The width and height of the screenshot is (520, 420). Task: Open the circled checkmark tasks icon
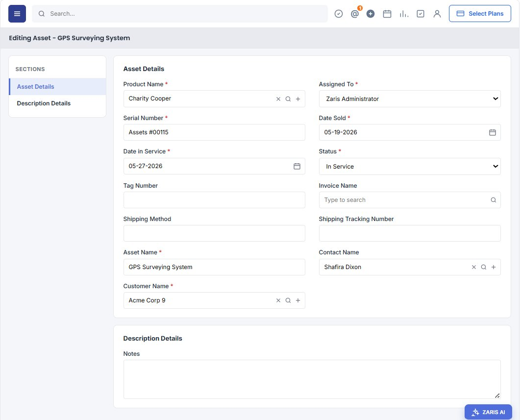(338, 14)
